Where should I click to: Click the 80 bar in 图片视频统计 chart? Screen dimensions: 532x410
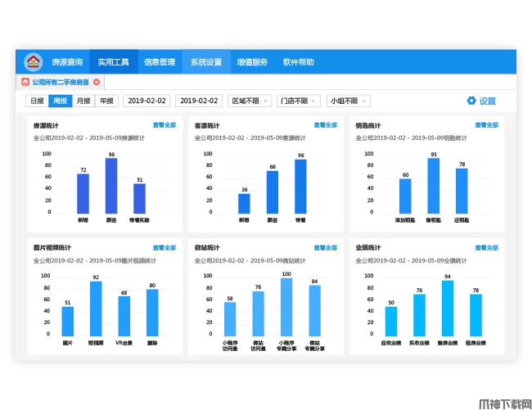152,313
